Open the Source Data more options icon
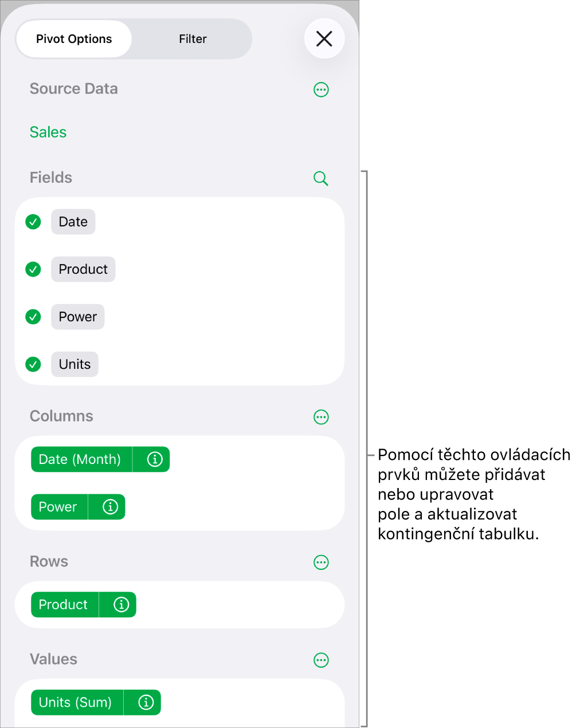This screenshot has width=576, height=728. 321,89
